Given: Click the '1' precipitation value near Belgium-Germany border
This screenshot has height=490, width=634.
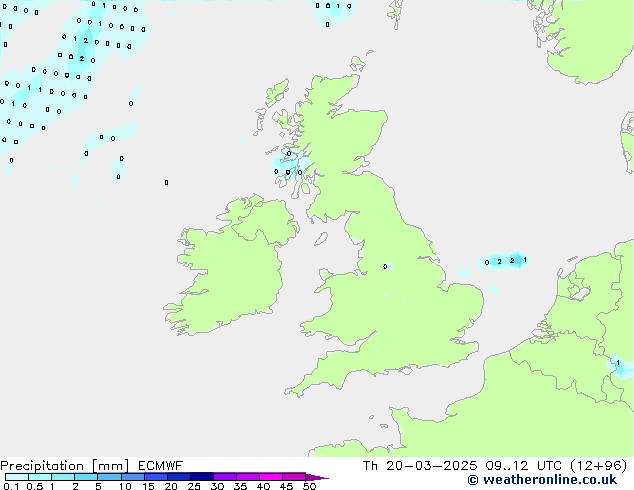Looking at the screenshot, I should tap(618, 363).
